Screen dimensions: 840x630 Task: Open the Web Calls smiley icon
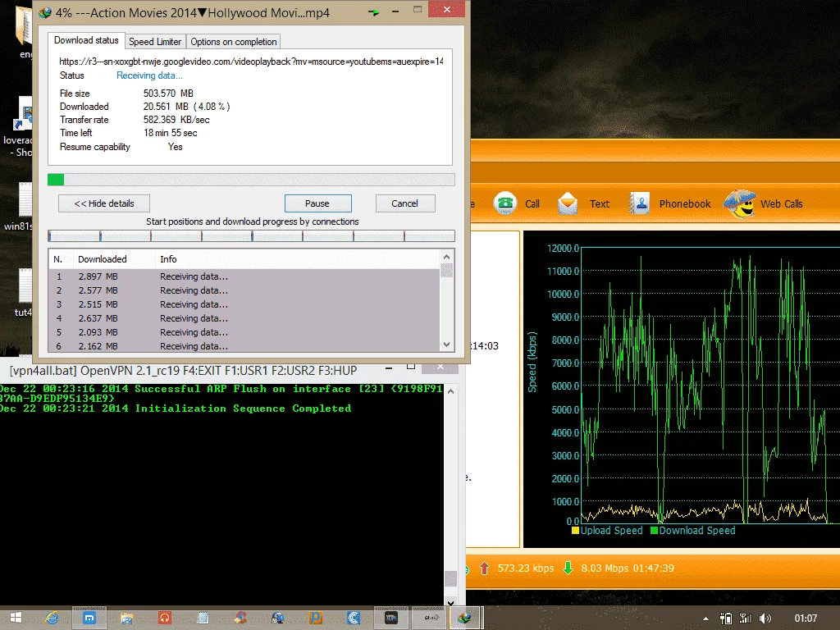click(739, 203)
